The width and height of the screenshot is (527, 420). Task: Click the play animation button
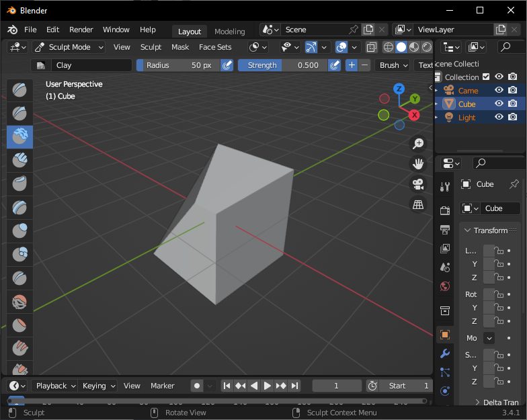tap(268, 386)
